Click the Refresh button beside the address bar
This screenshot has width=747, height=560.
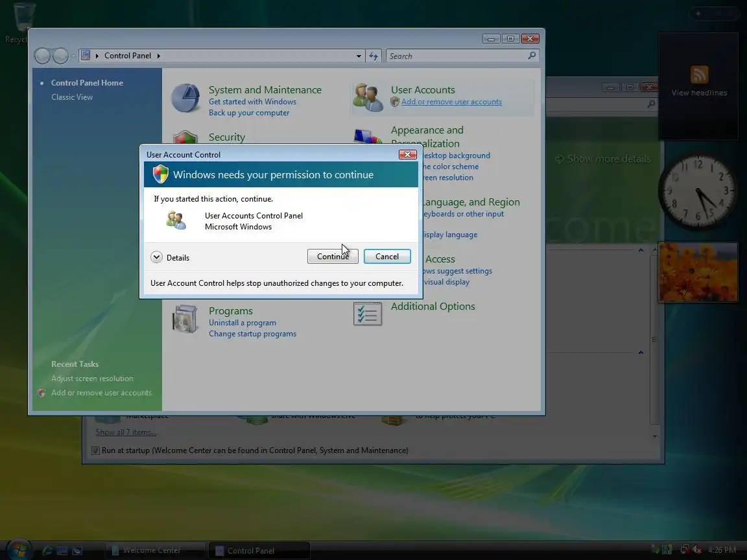point(373,56)
